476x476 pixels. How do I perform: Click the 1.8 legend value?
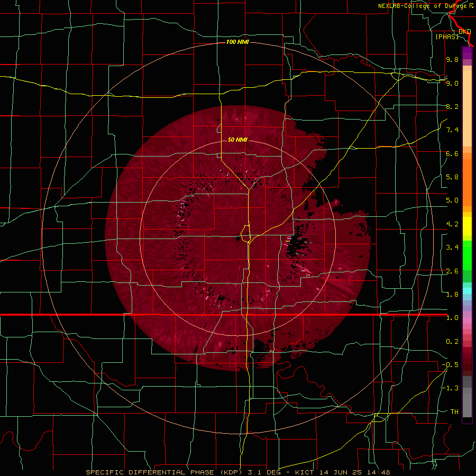point(452,295)
